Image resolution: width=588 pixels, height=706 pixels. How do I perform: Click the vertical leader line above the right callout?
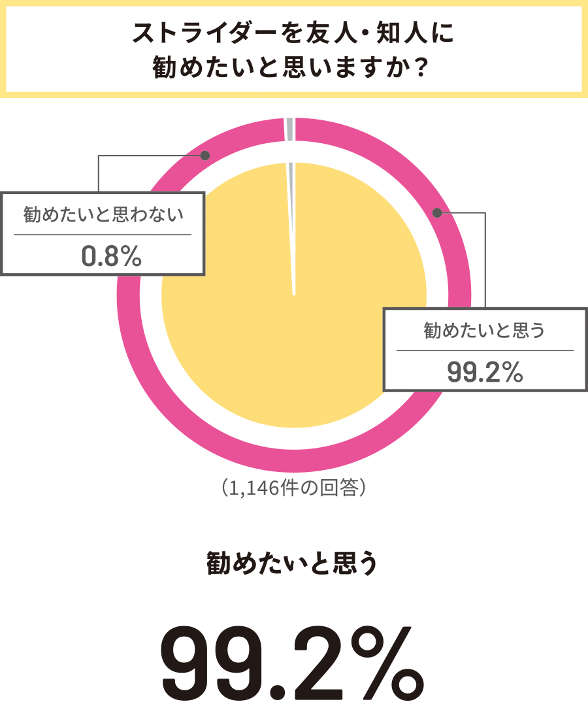click(485, 260)
